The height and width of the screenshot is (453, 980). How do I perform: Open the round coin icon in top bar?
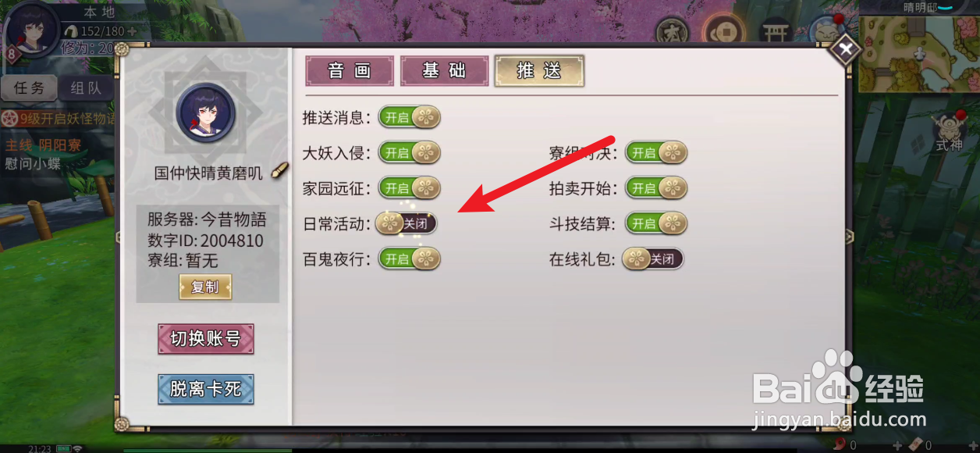tap(723, 33)
